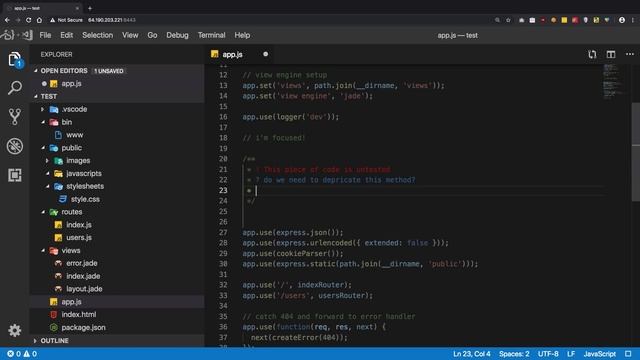Open users.js in routes
Viewport: 640px width, 360px height.
[x=79, y=238]
